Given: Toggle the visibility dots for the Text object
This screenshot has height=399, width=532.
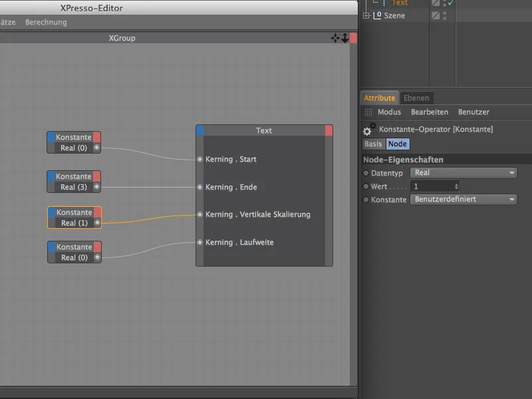Looking at the screenshot, I should 444,3.
